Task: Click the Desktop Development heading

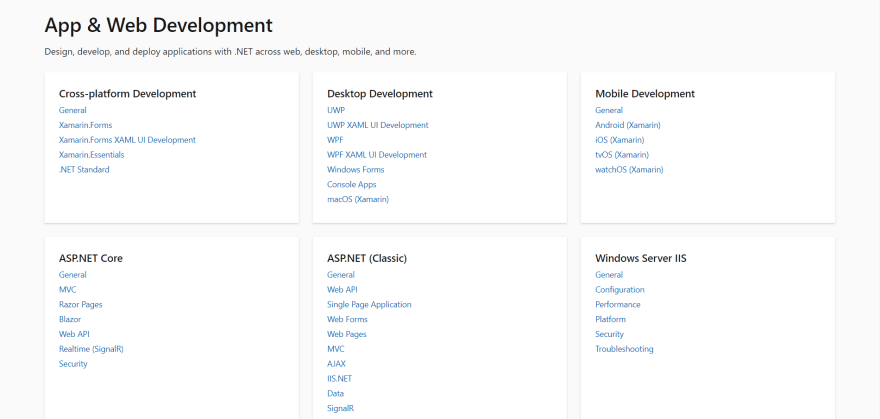Action: pos(380,94)
